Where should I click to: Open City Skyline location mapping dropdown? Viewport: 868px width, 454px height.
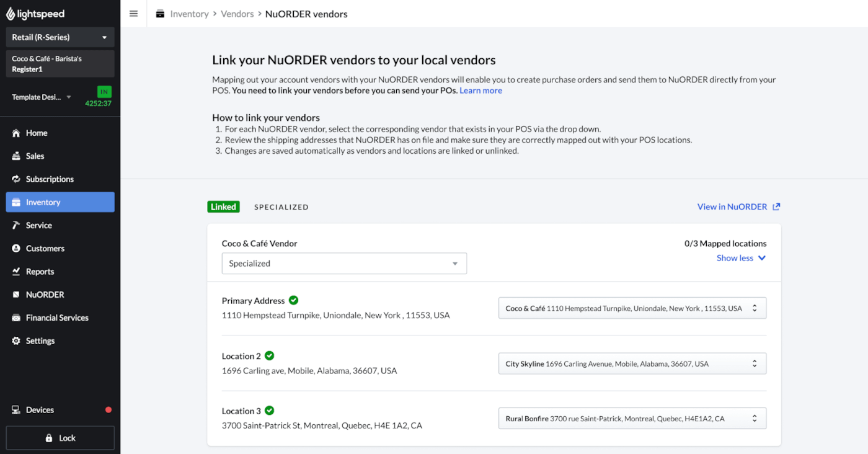[632, 363]
